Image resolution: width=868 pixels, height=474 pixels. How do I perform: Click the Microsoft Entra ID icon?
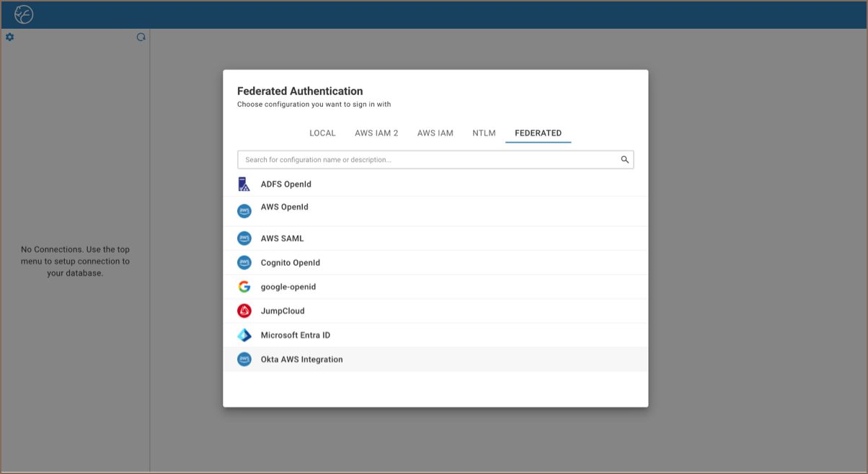pos(244,335)
